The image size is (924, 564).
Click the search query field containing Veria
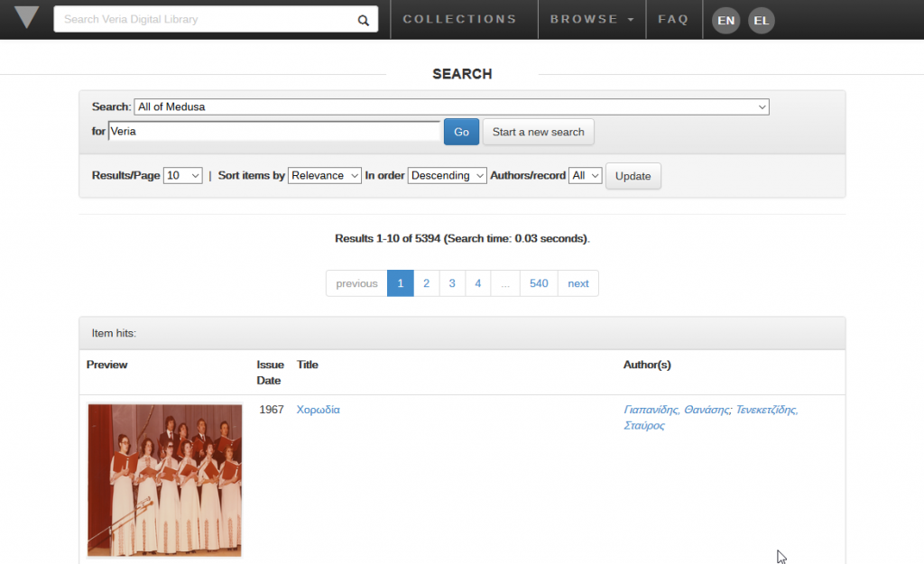tap(274, 132)
